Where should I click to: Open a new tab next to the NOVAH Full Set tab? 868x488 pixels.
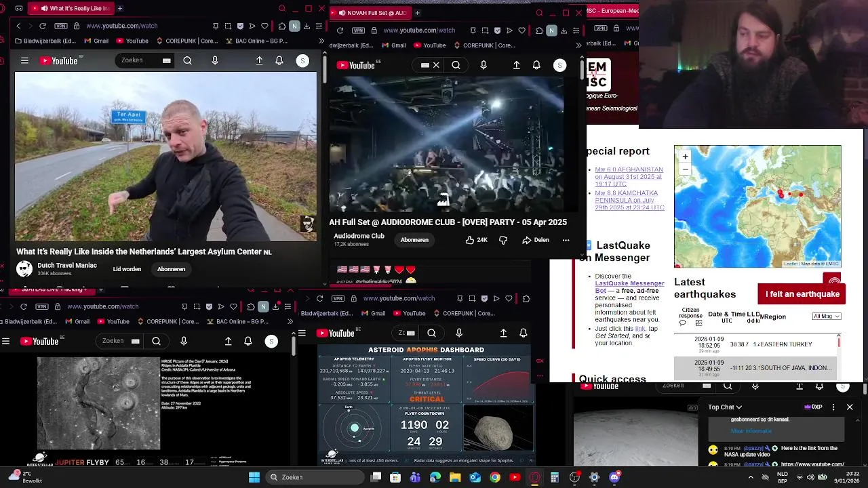click(417, 12)
